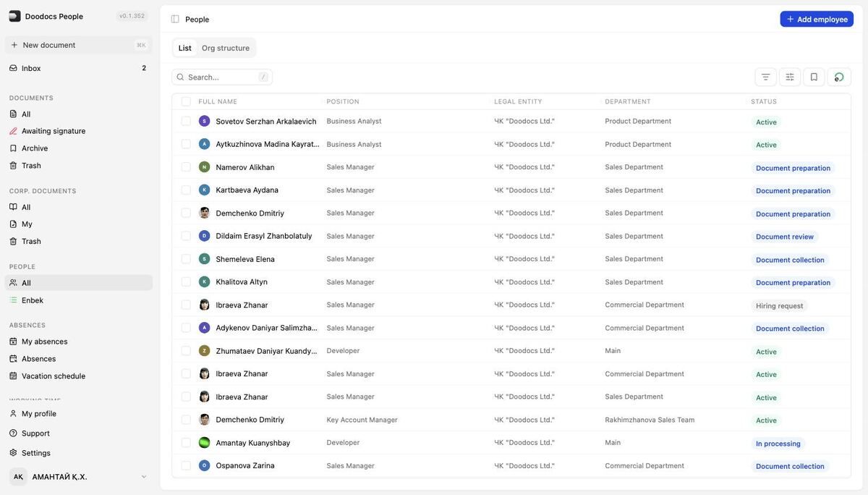Click Hiring request status for Ibraeva Zhanar
868x495 pixels.
(x=780, y=306)
